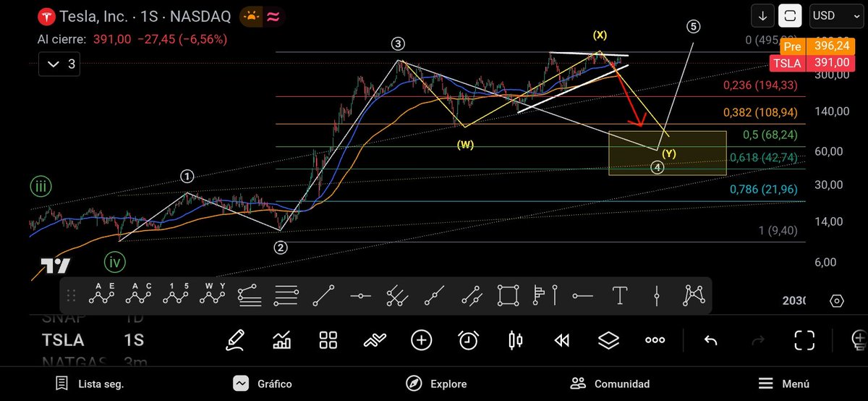868x401 pixels.
Task: Select the pitchfork drawing tool
Action: coord(398,295)
